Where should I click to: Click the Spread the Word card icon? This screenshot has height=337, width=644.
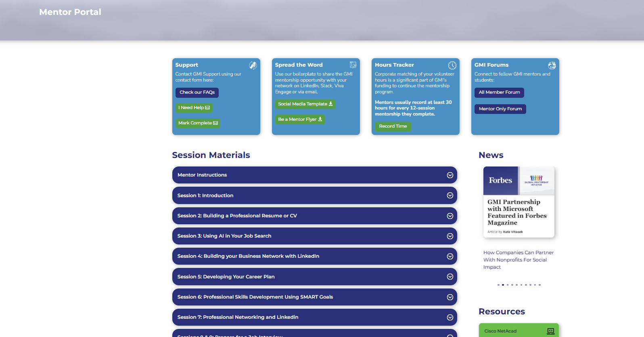[x=353, y=65]
